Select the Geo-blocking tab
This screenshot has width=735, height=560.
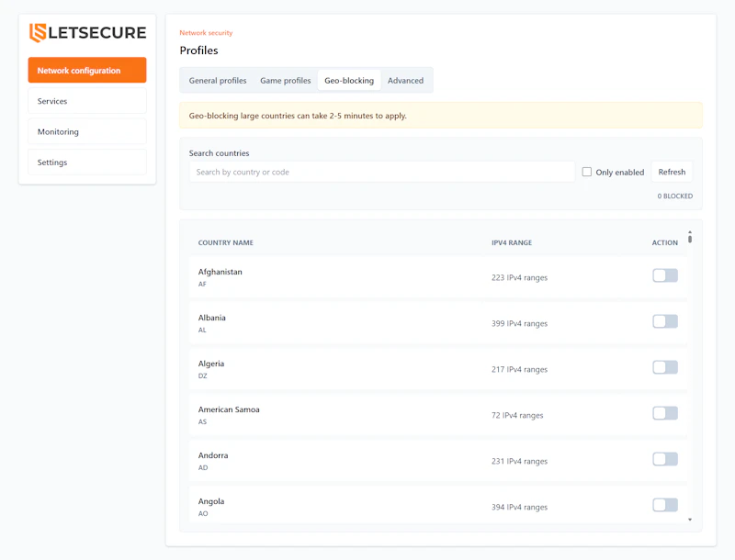tap(349, 81)
